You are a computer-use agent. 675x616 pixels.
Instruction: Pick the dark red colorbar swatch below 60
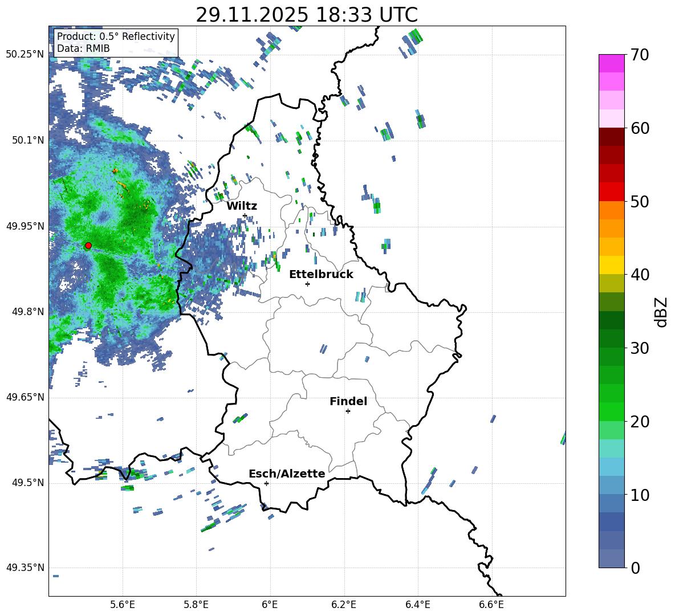click(611, 137)
